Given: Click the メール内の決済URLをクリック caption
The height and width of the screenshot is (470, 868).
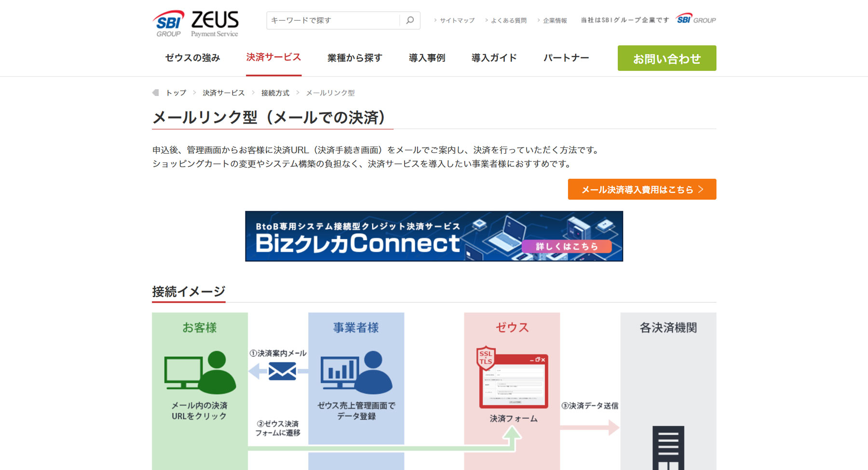Looking at the screenshot, I should click(199, 411).
